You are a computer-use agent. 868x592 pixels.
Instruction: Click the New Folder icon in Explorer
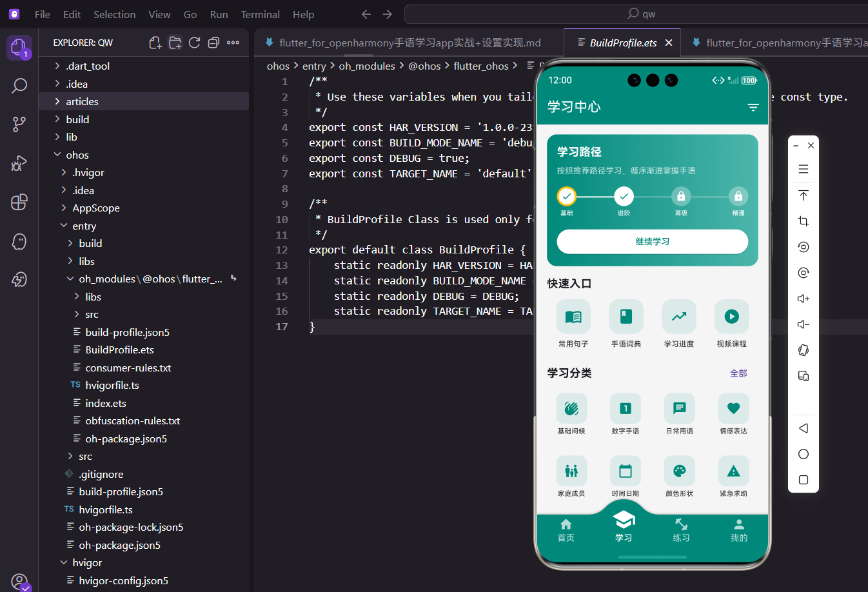point(175,43)
